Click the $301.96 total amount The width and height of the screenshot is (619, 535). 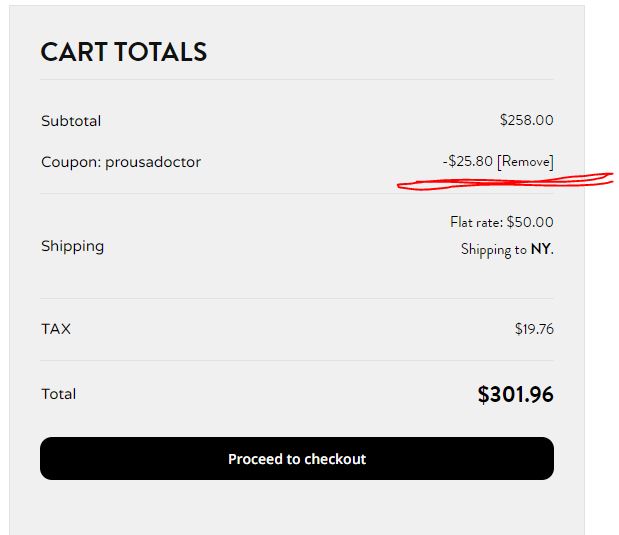coord(515,394)
